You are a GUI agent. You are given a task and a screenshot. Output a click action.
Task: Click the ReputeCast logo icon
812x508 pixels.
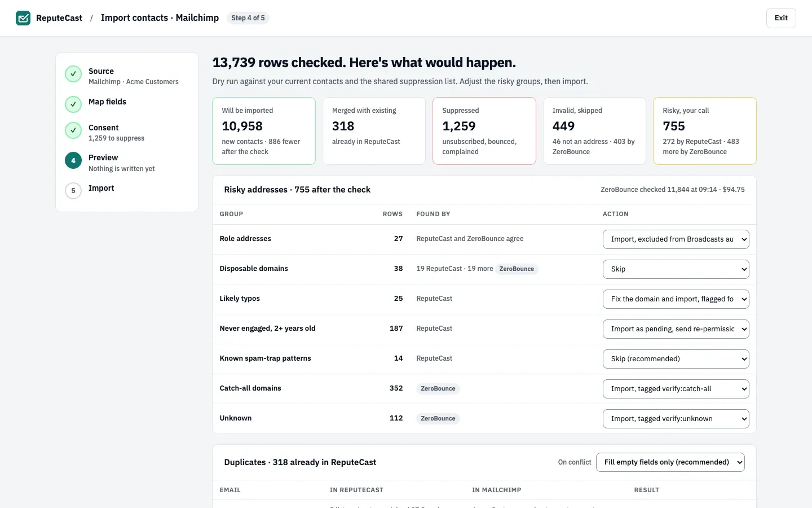point(23,18)
